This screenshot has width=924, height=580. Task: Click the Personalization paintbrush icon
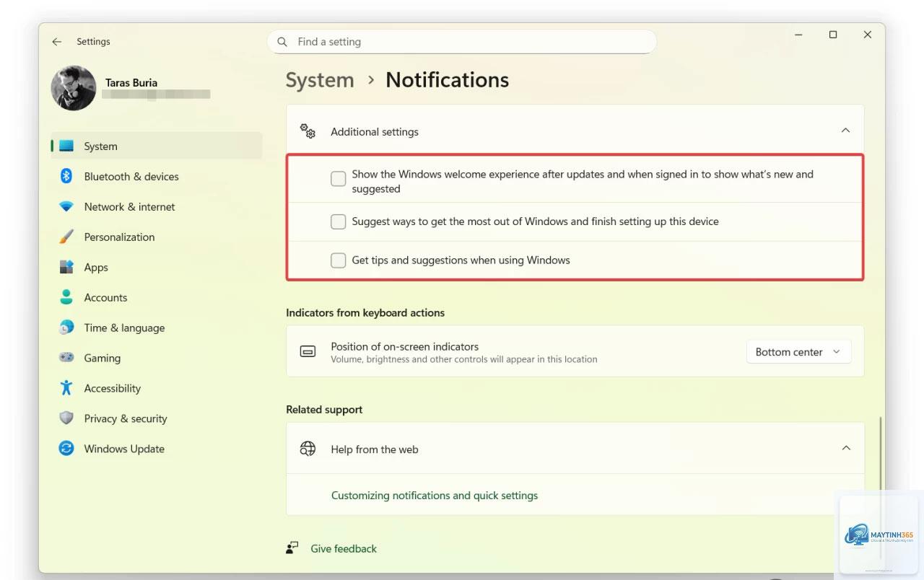(x=66, y=237)
